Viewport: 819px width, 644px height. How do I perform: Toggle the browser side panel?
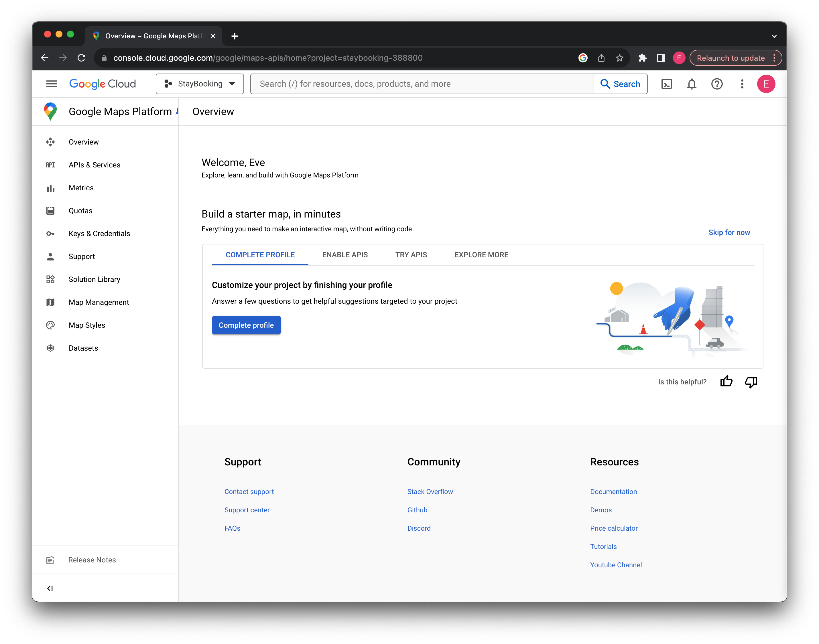click(x=661, y=58)
